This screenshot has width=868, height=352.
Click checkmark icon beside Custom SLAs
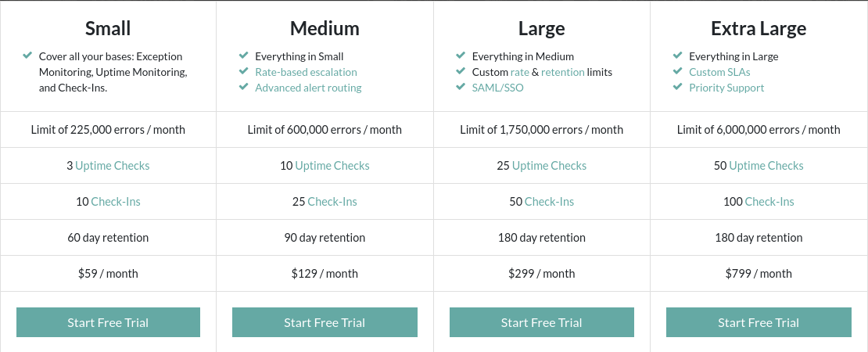click(x=677, y=71)
